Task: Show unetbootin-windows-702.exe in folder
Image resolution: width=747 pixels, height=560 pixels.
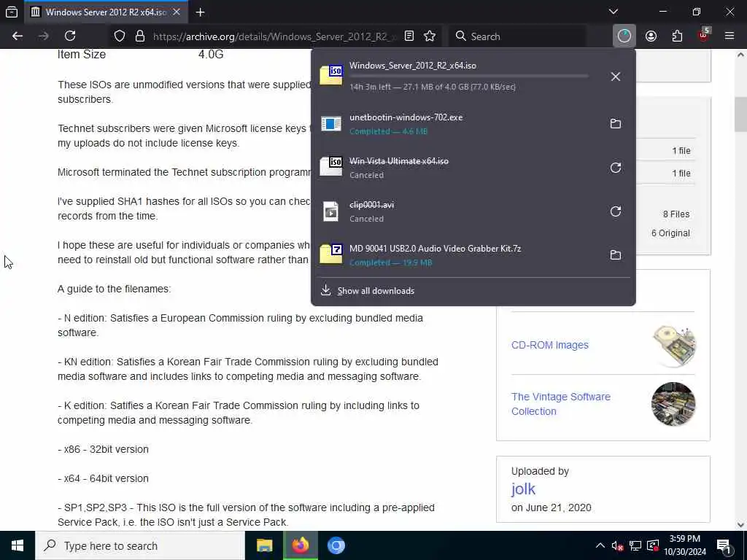Action: (616, 124)
